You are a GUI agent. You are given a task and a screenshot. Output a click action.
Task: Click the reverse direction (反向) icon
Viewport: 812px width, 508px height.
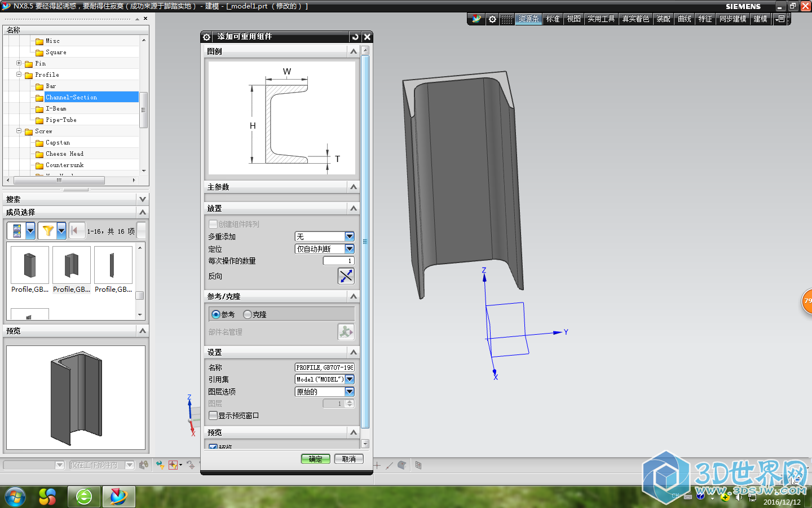point(346,276)
